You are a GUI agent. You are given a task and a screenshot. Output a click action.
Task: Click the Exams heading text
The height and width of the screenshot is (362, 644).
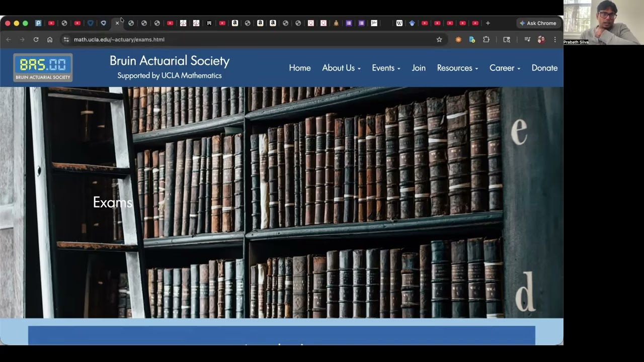click(x=113, y=202)
